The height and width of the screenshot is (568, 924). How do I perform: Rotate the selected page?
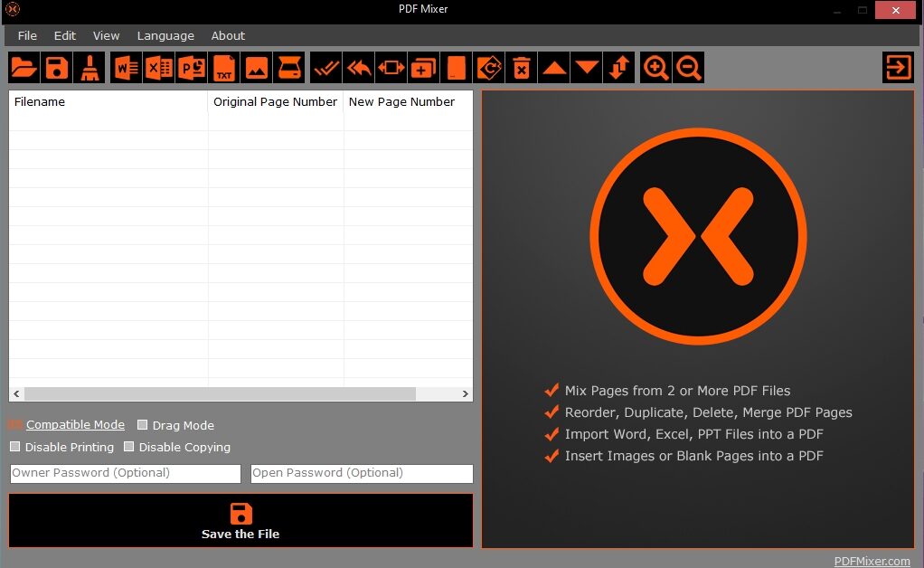(x=488, y=67)
